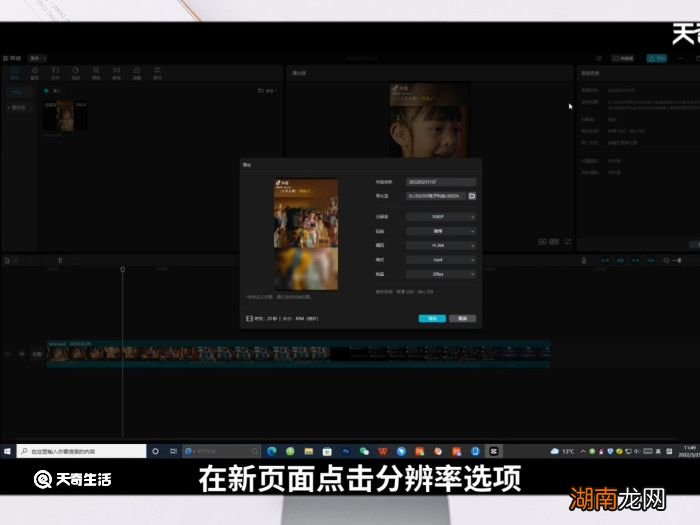700x525 pixels.
Task: Click the blue Export button in dialog
Action: coord(432,318)
